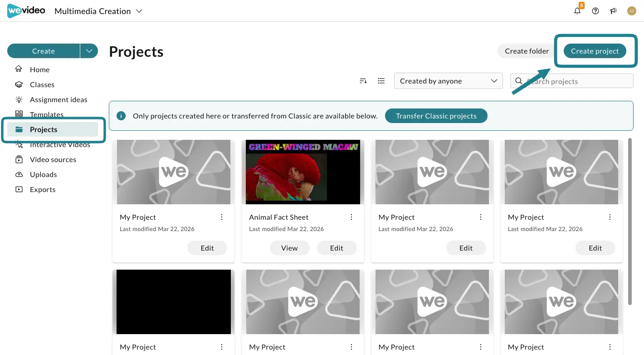The height and width of the screenshot is (355, 644).
Task: Click Create folder button
Action: click(527, 51)
